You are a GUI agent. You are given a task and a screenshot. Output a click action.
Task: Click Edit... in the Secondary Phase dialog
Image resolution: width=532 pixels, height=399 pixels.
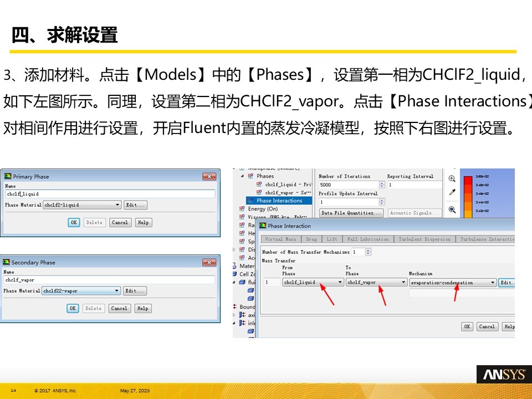[x=134, y=291]
